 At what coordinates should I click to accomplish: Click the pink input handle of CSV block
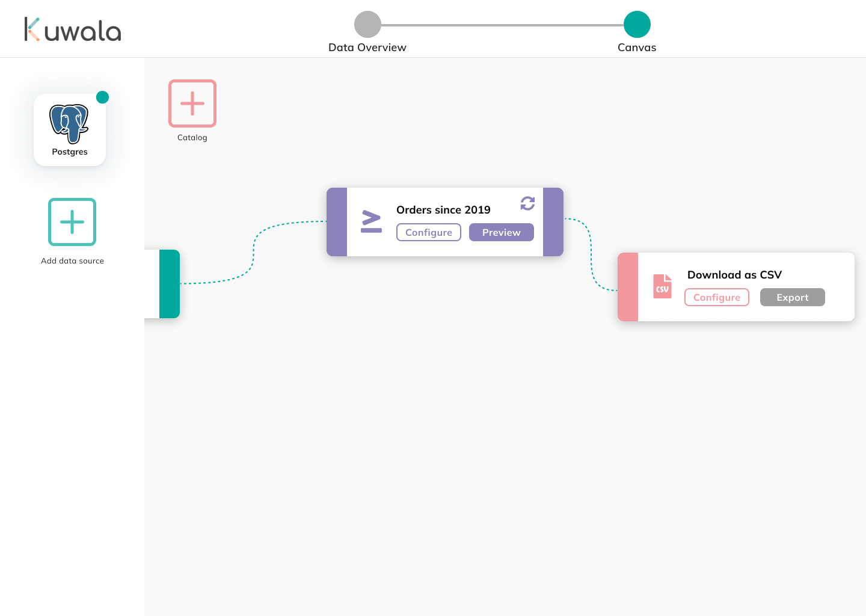(628, 287)
